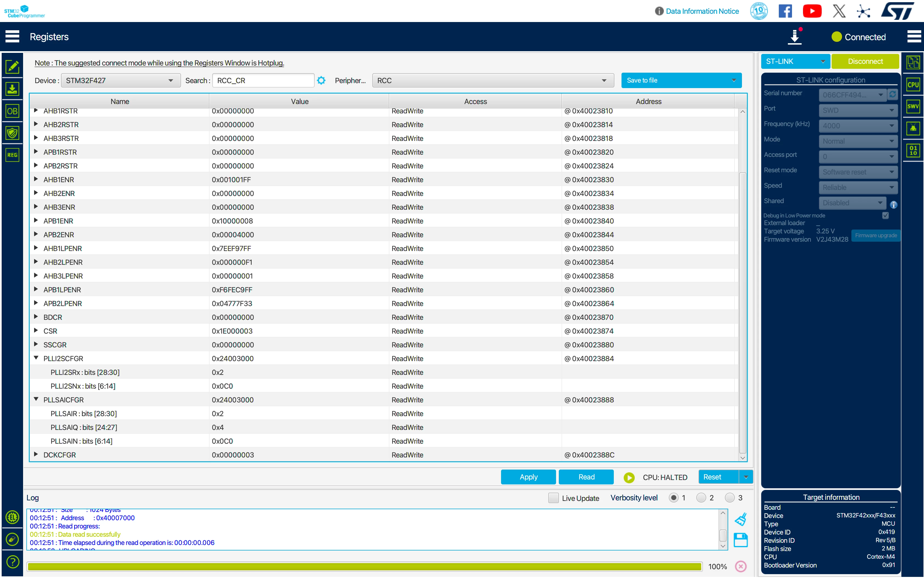Click the Disconnect button
Viewport: 924px width, 578px height.
865,61
